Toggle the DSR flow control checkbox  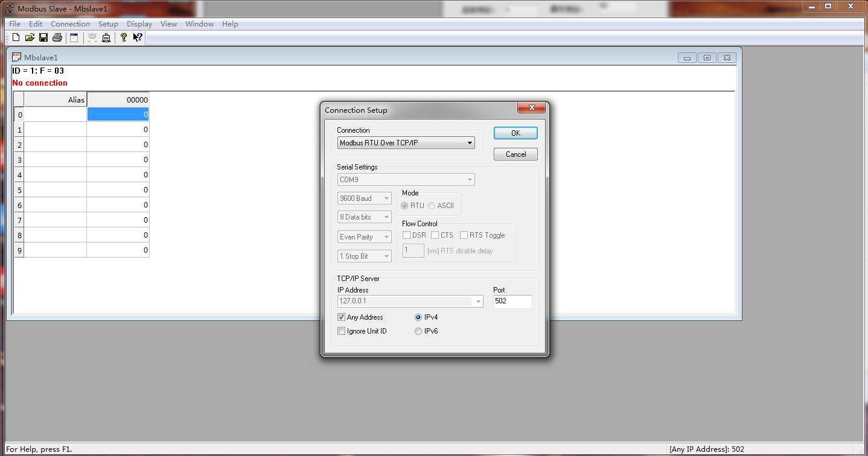(x=407, y=235)
